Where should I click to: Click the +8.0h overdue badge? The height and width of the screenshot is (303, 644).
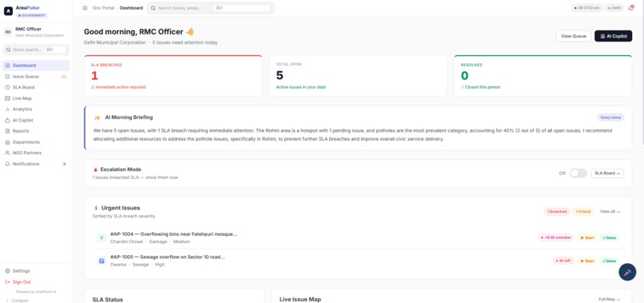(556, 237)
